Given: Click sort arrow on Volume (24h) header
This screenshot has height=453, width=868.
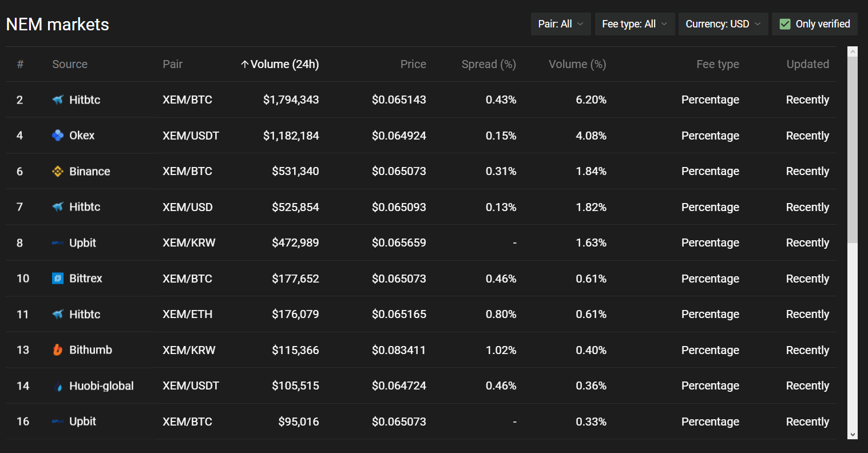Looking at the screenshot, I should point(245,65).
